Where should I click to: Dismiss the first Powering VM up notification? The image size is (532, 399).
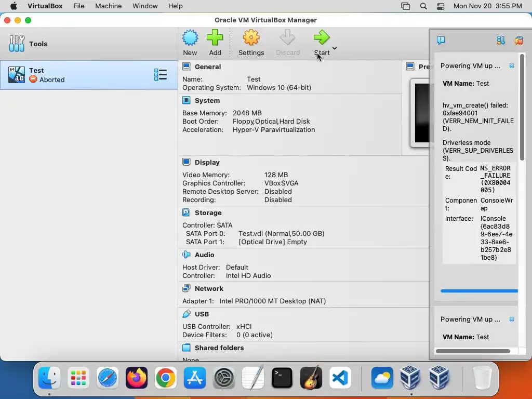coord(512,65)
